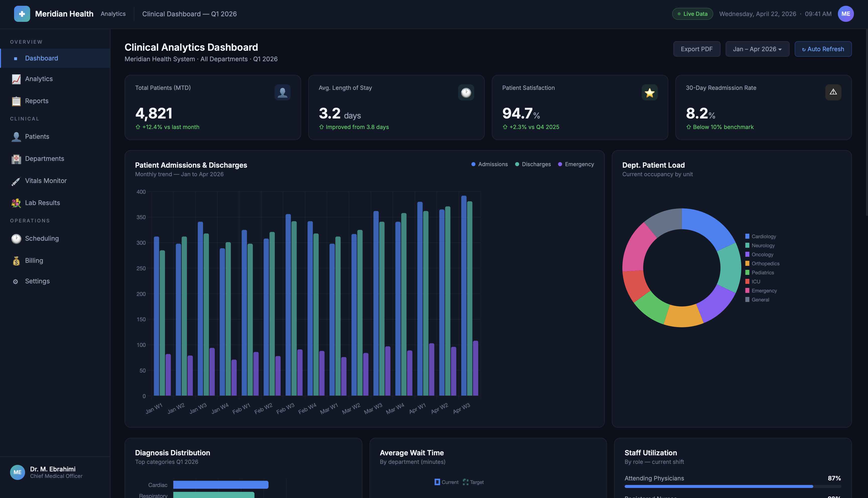Click the Total Patients card person icon
The height and width of the screenshot is (498, 868).
tap(282, 92)
